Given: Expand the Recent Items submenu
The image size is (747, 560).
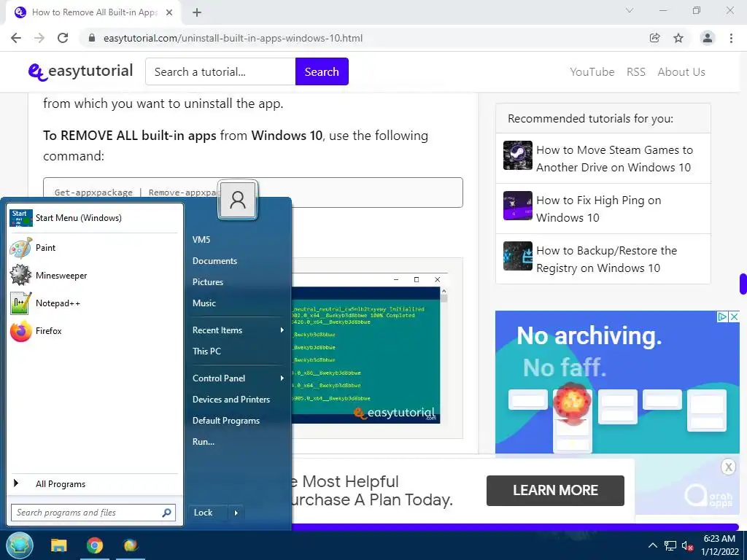Looking at the screenshot, I should pos(238,330).
